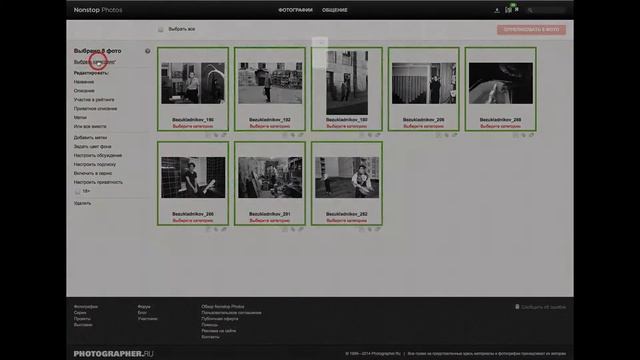Open Пользовательское соглашение footer link
640x360 pixels.
tap(231, 313)
